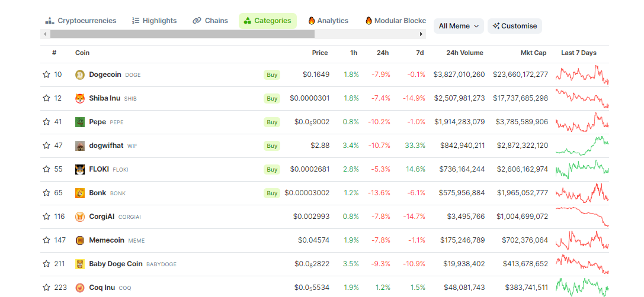
Task: Toggle the favorite star for Pepe
Action: (x=46, y=122)
